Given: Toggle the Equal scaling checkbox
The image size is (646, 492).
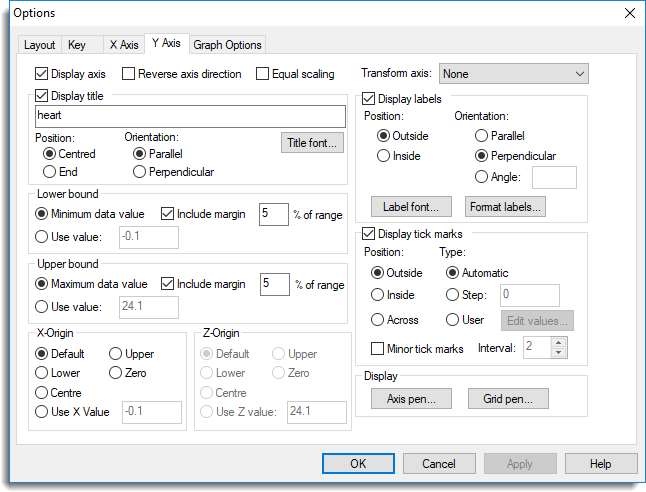Looking at the screenshot, I should pyautogui.click(x=263, y=74).
